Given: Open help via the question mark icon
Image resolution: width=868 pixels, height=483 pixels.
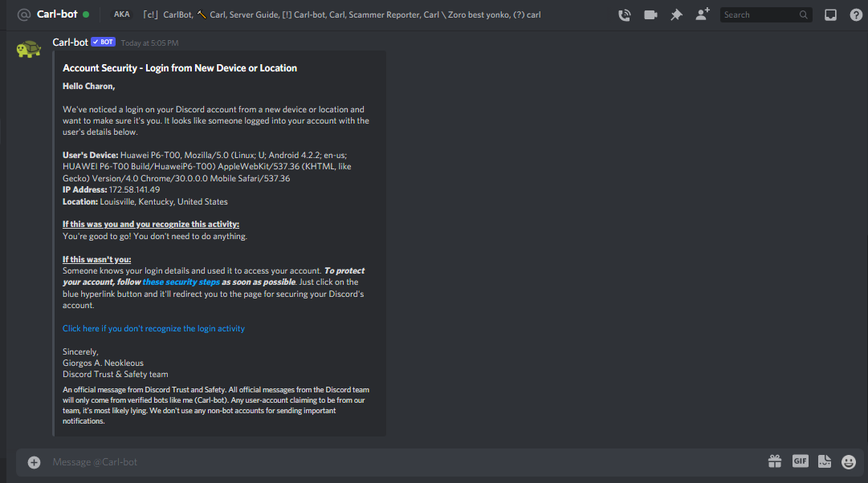Looking at the screenshot, I should pyautogui.click(x=856, y=14).
